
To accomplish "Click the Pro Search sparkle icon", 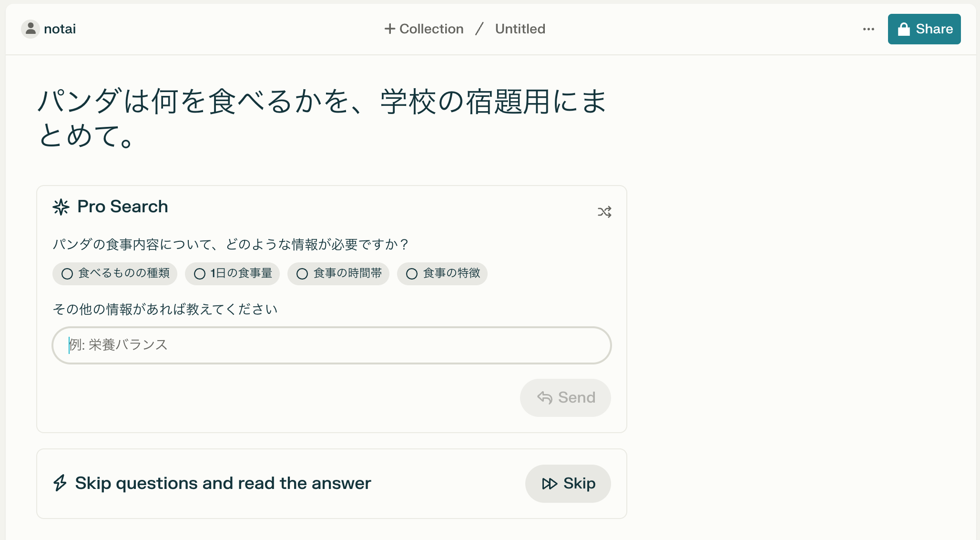I will click(61, 207).
